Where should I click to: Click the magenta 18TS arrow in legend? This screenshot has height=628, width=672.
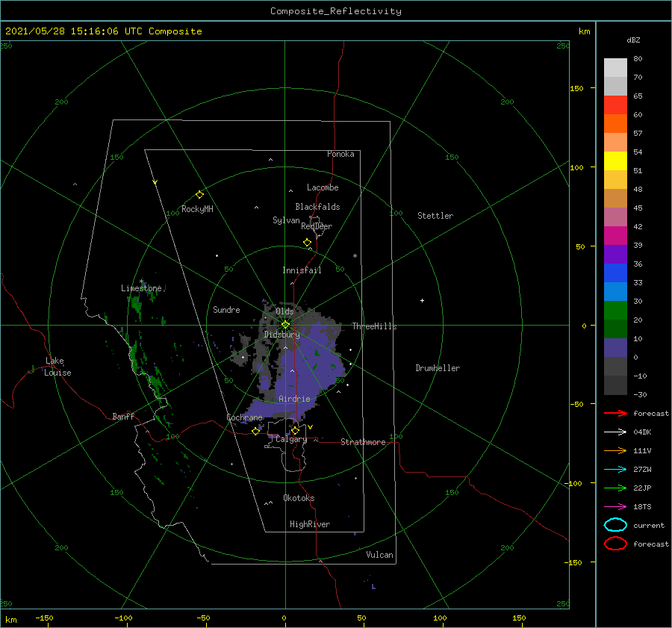(x=615, y=507)
